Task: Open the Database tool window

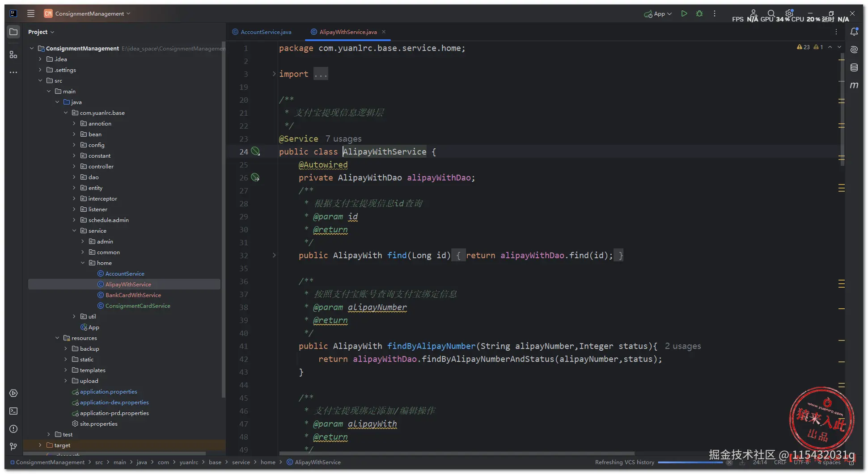Action: click(854, 67)
